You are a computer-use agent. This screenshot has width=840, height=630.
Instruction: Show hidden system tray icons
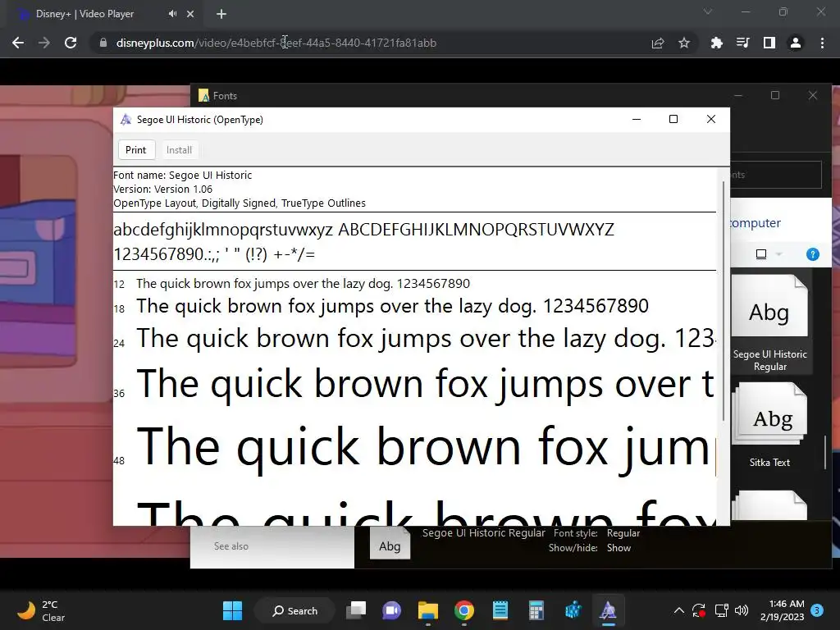[678, 610]
